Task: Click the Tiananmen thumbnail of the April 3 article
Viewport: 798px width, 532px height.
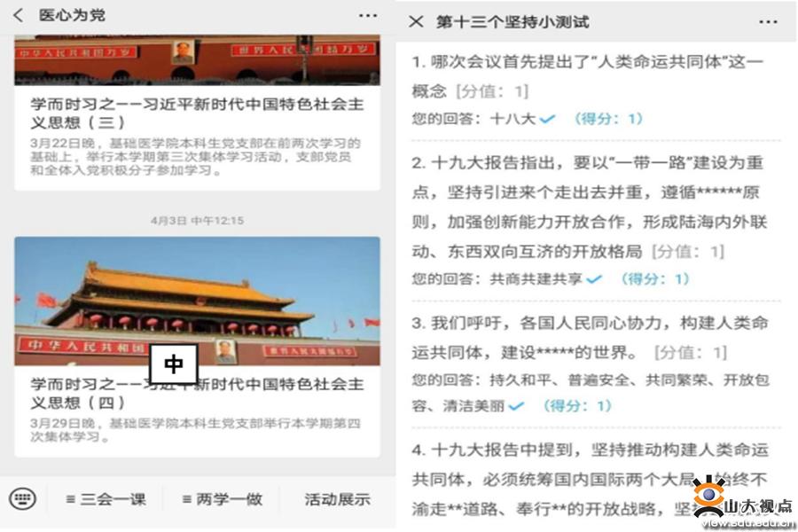Action: 197,301
